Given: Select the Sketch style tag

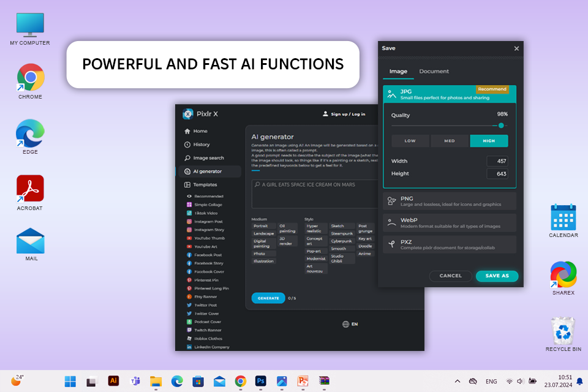Looking at the screenshot, I should (x=342, y=226).
